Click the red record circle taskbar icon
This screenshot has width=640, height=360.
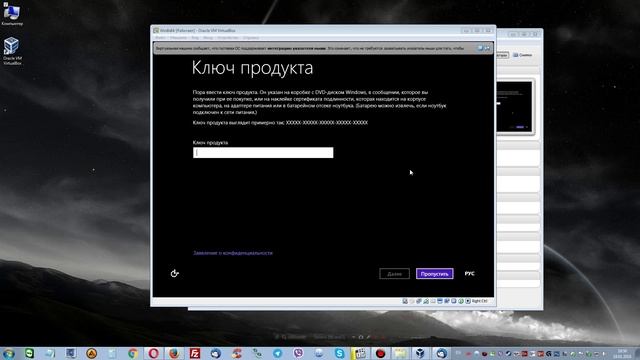[x=380, y=353]
